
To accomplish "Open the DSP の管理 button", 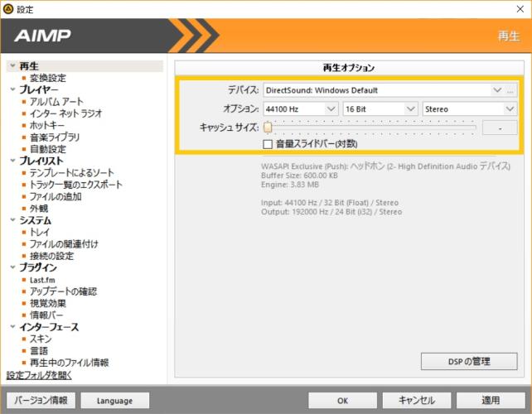I will click(469, 362).
